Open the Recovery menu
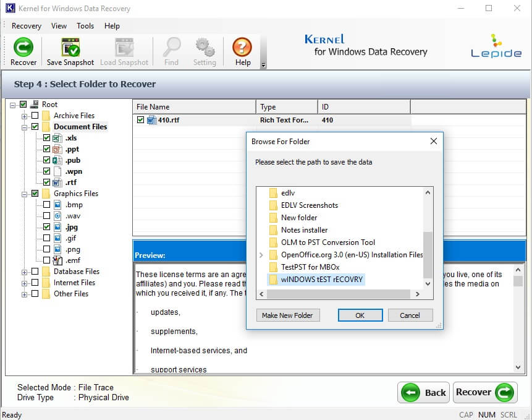The height and width of the screenshot is (420, 532). click(x=27, y=26)
